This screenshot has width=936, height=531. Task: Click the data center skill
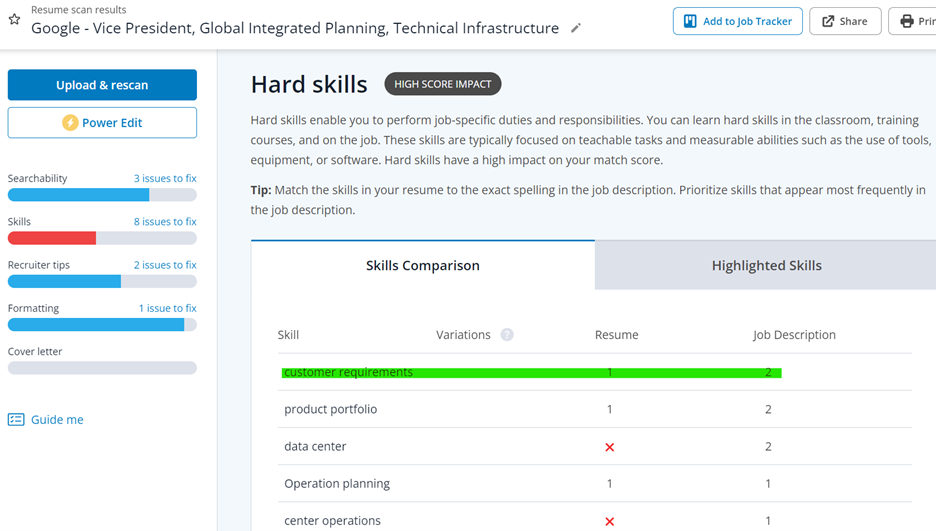click(x=315, y=446)
